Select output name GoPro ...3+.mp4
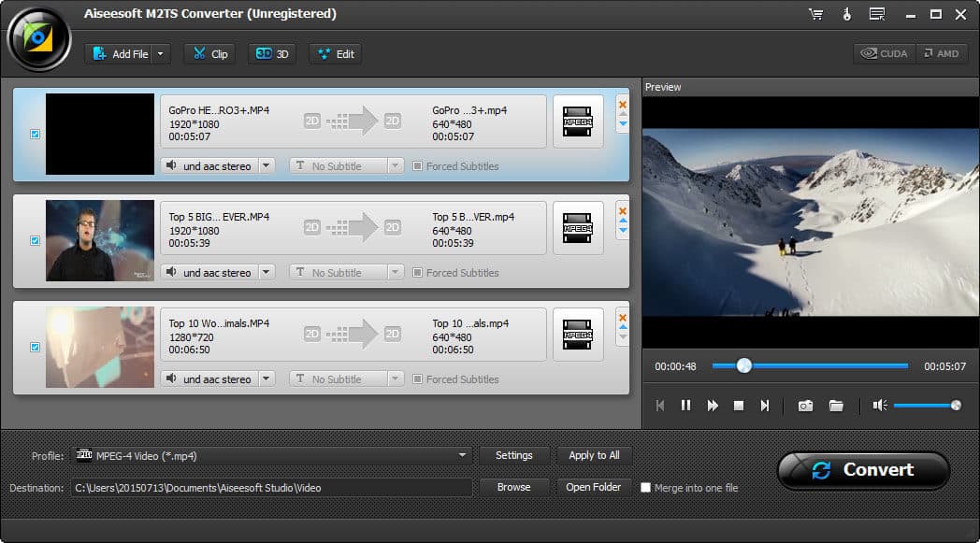 tap(469, 110)
